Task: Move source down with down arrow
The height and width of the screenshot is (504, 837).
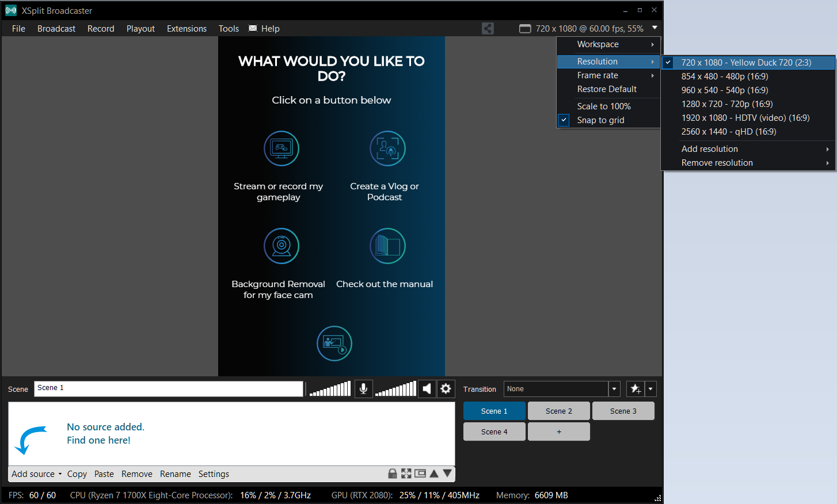Action: (447, 474)
